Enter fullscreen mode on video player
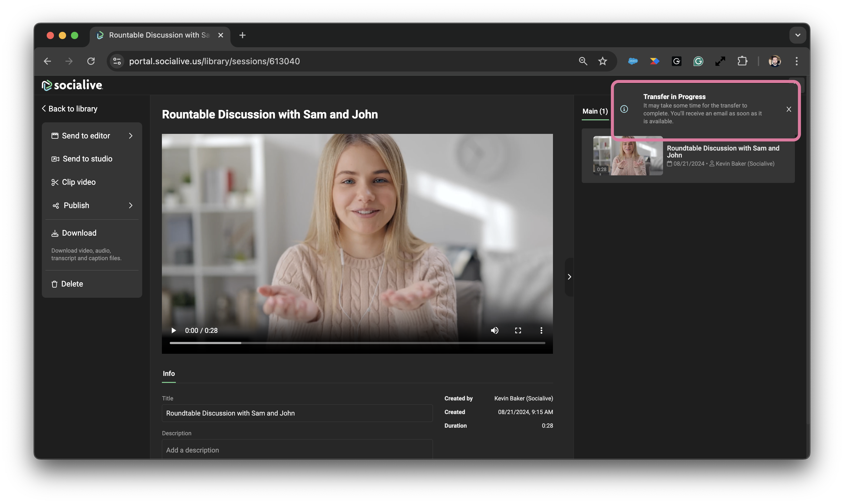Screen dimensions: 844x504 [518, 330]
